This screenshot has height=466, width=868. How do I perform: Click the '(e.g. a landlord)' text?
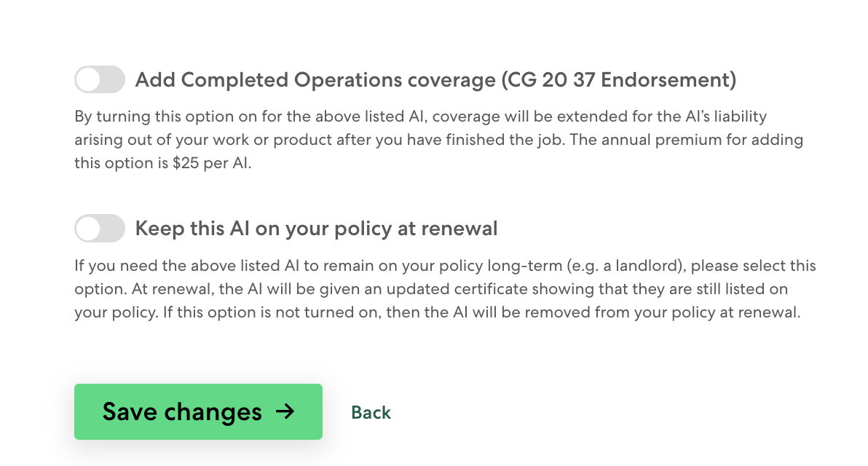click(x=626, y=266)
